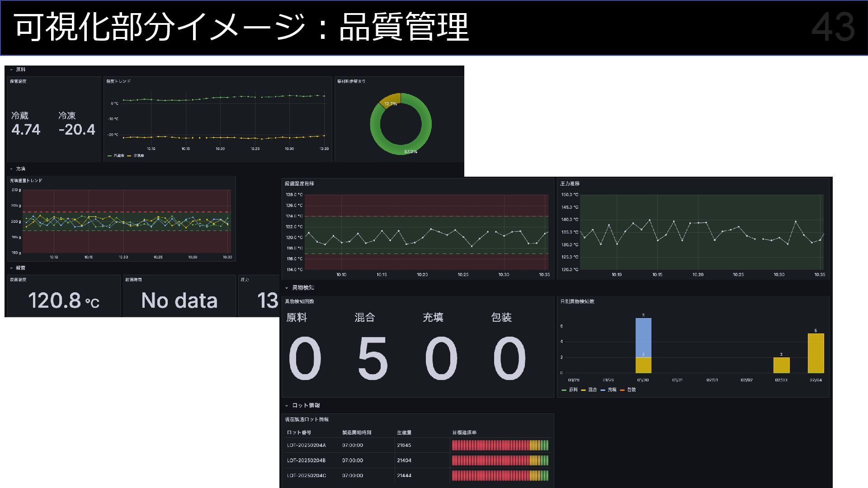Toggle 充填 series in daily detection legend
The height and width of the screenshot is (488, 868).
[x=612, y=390]
